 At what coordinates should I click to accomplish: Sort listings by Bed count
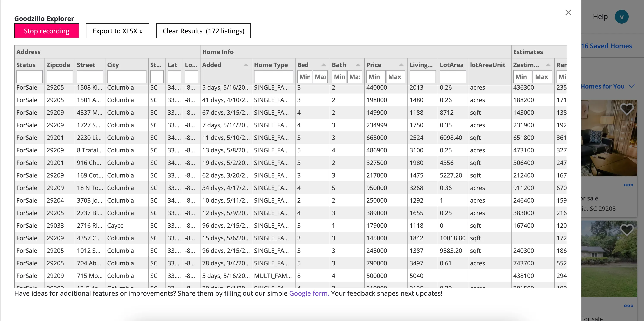tap(323, 65)
